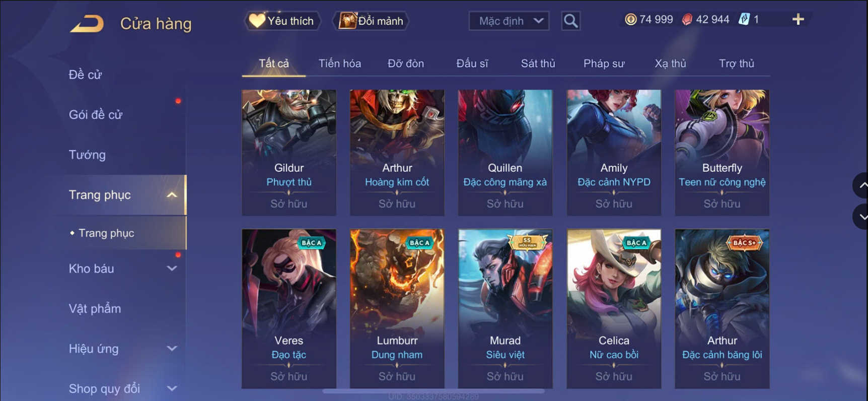Viewport: 868px width, 401px height.
Task: Collapse the Trang phục sidebar section
Action: [x=172, y=195]
